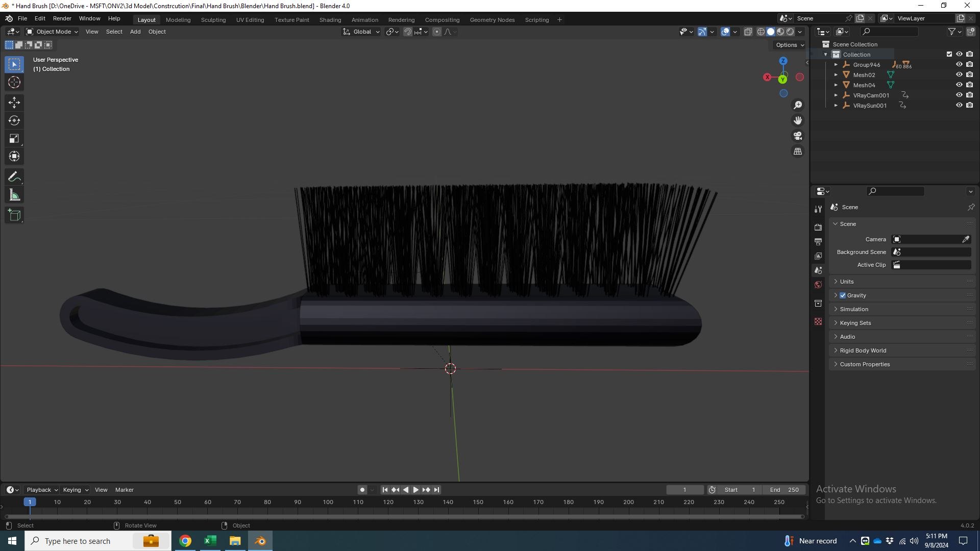
Task: Click the zoom view magnifier icon
Action: (x=798, y=105)
